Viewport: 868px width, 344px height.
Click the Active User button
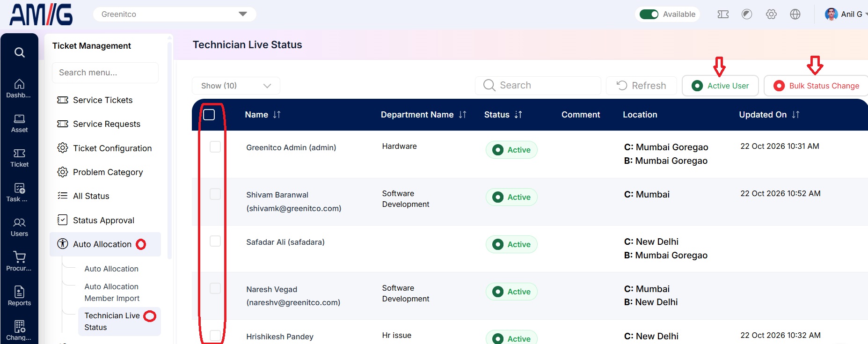point(720,86)
